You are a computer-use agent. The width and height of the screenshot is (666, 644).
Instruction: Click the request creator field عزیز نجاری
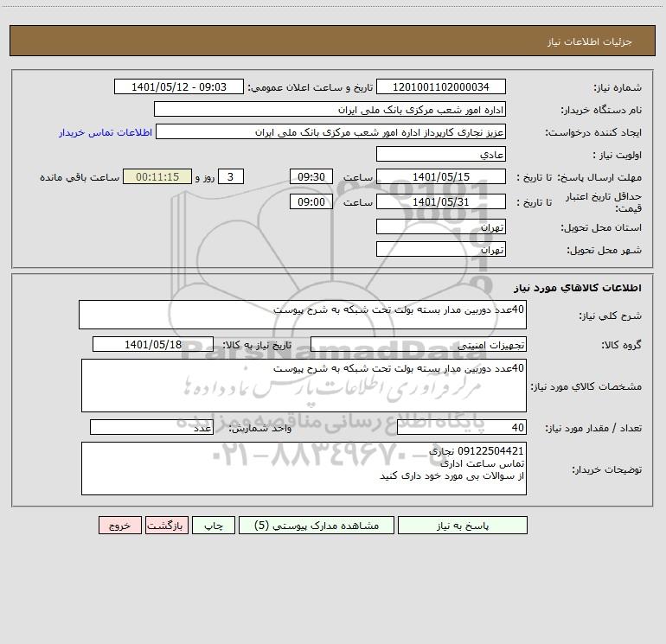tap(331, 131)
